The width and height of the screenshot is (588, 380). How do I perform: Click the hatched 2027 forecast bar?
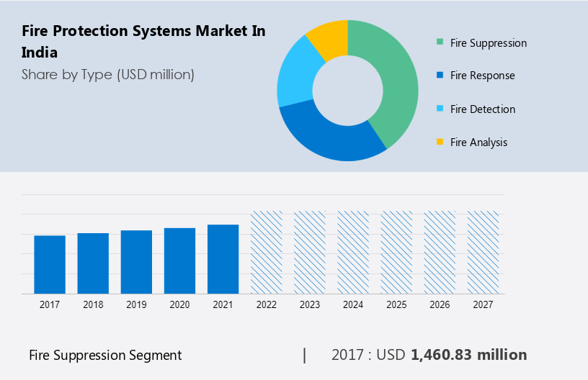[x=483, y=252]
